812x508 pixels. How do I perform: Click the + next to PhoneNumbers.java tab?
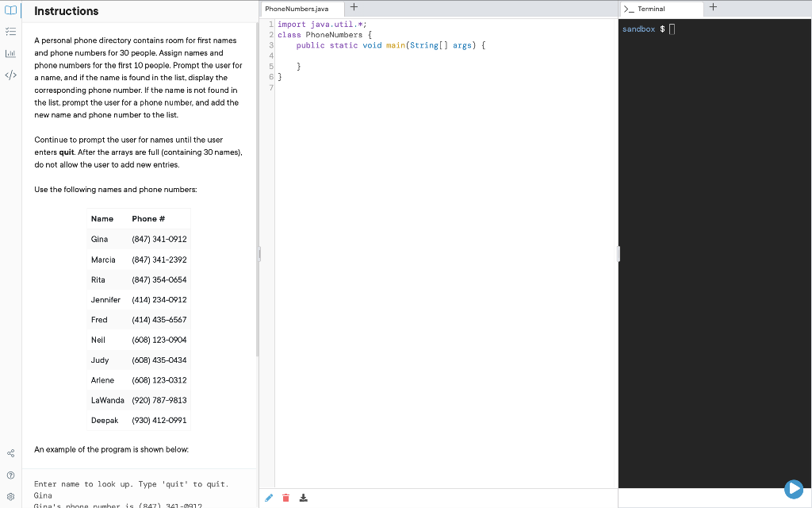354,7
